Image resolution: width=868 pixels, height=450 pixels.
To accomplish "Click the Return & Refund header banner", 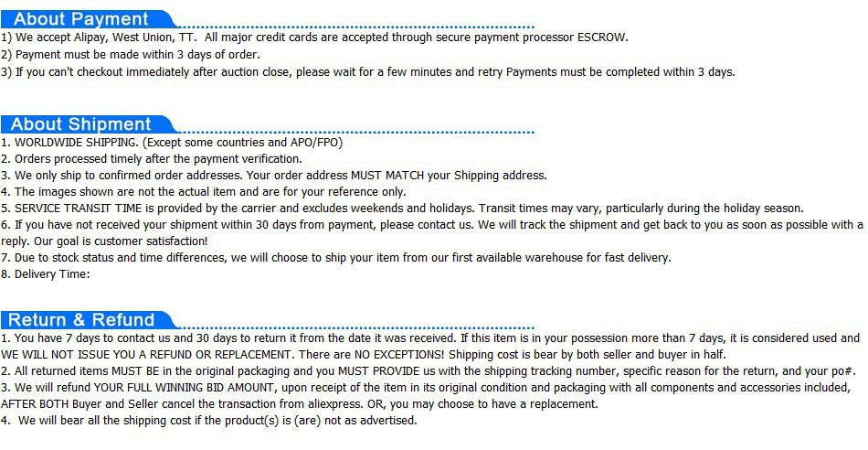I will click(89, 320).
